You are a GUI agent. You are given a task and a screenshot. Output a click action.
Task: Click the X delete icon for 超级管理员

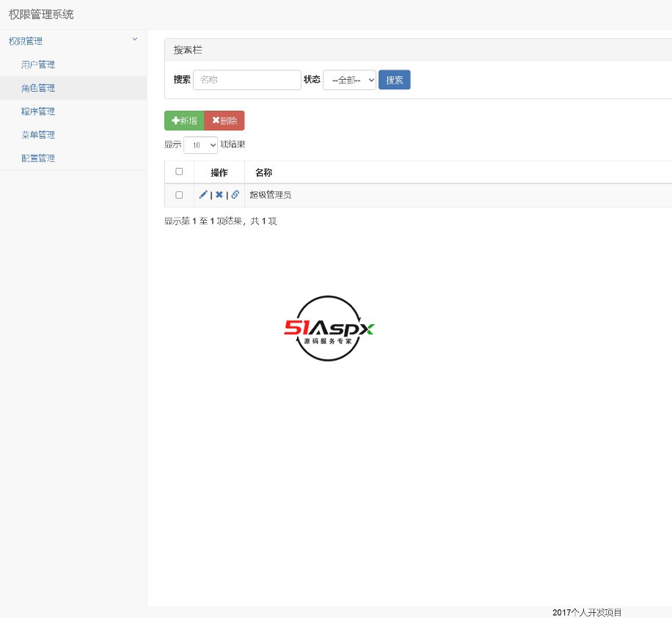pyautogui.click(x=219, y=195)
